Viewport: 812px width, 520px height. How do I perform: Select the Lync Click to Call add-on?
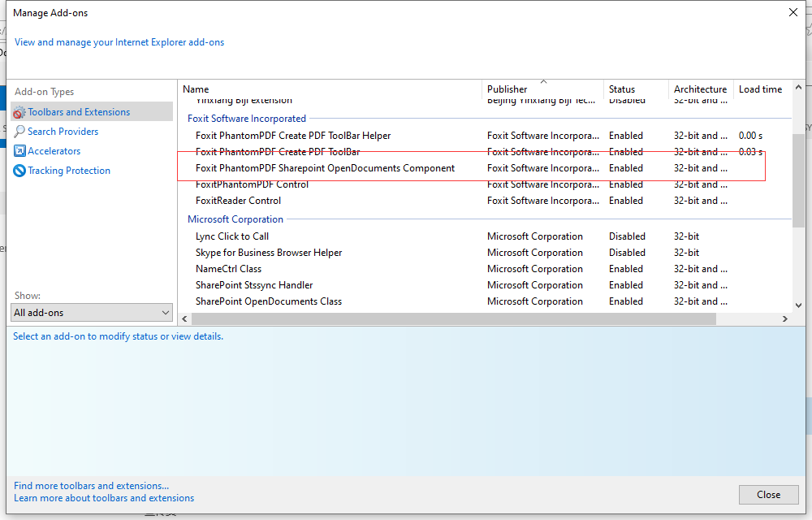click(x=232, y=236)
